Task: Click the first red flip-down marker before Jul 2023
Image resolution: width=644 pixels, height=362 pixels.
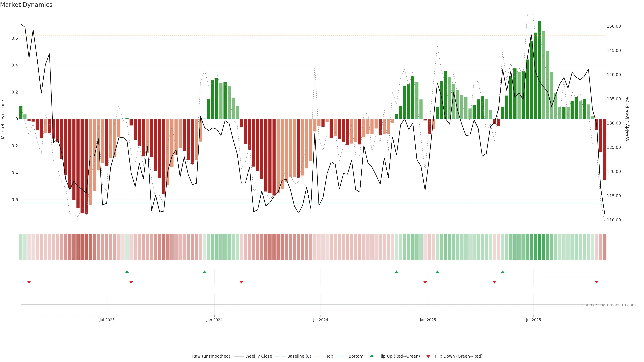Action: point(29,282)
